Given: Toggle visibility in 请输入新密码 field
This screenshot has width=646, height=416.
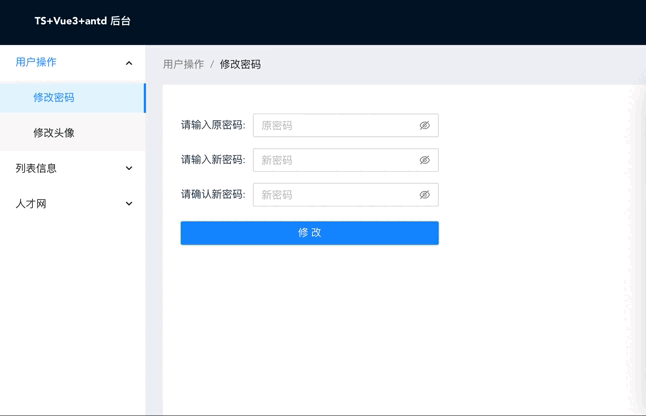Looking at the screenshot, I should 424,160.
